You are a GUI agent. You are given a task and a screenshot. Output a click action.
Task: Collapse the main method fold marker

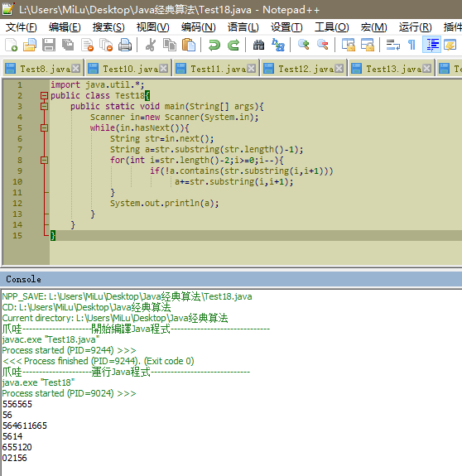click(x=45, y=107)
